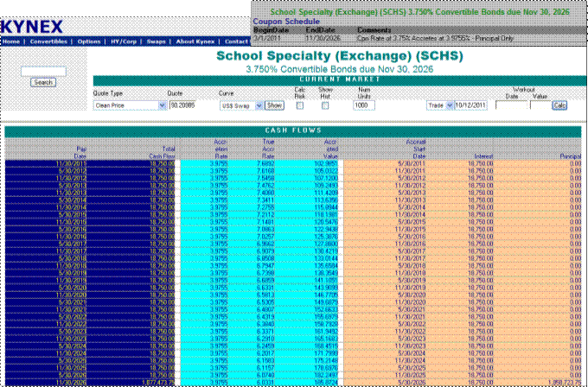
Task: Click the Principal column header
Action: point(571,156)
